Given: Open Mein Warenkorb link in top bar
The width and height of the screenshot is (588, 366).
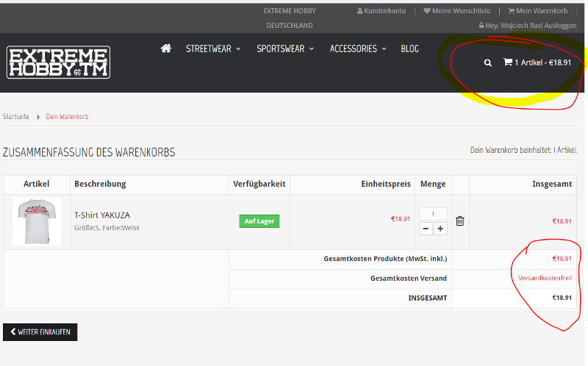Looking at the screenshot, I should point(538,11).
